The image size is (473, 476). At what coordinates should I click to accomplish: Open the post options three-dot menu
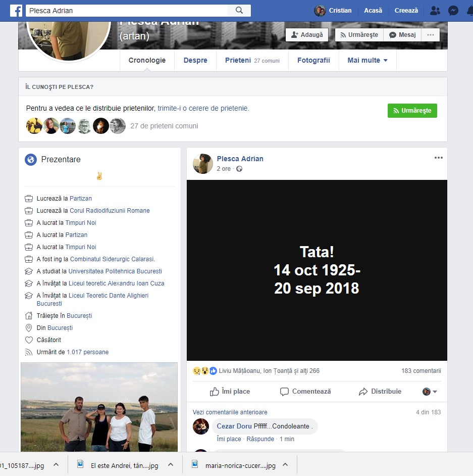(438, 158)
